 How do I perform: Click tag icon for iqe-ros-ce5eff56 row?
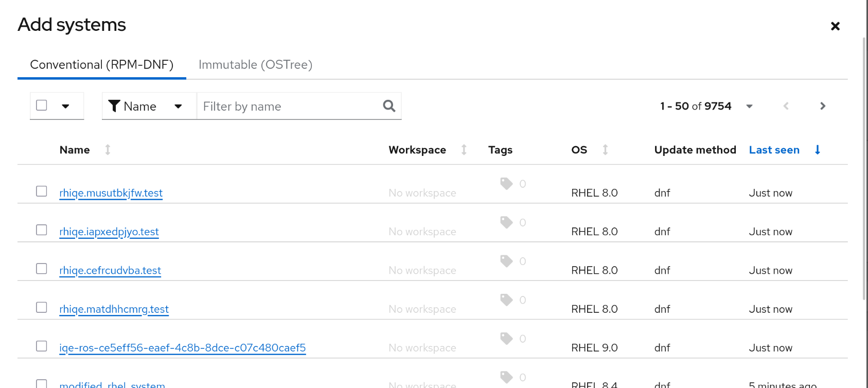pyautogui.click(x=506, y=339)
